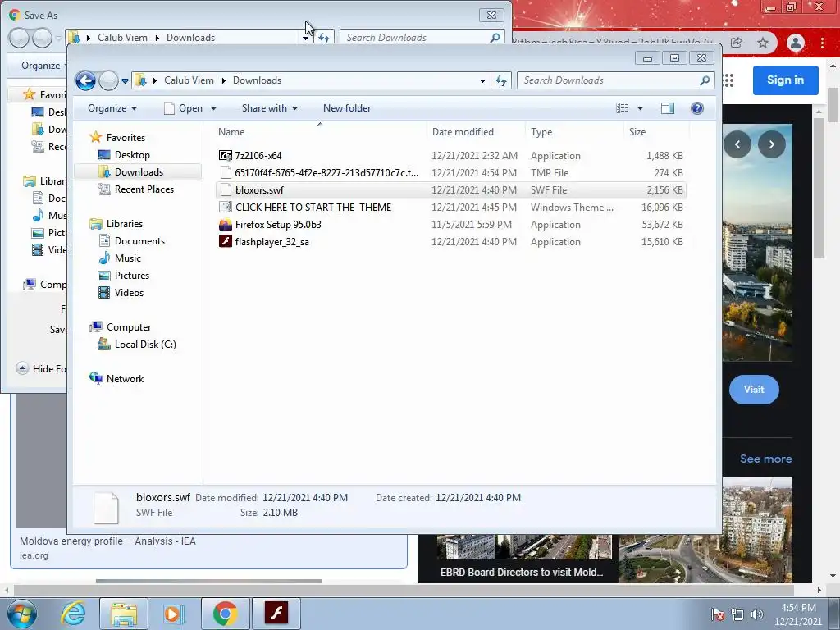Launch Internet Explorer from taskbar
The height and width of the screenshot is (630, 840).
[x=73, y=614]
